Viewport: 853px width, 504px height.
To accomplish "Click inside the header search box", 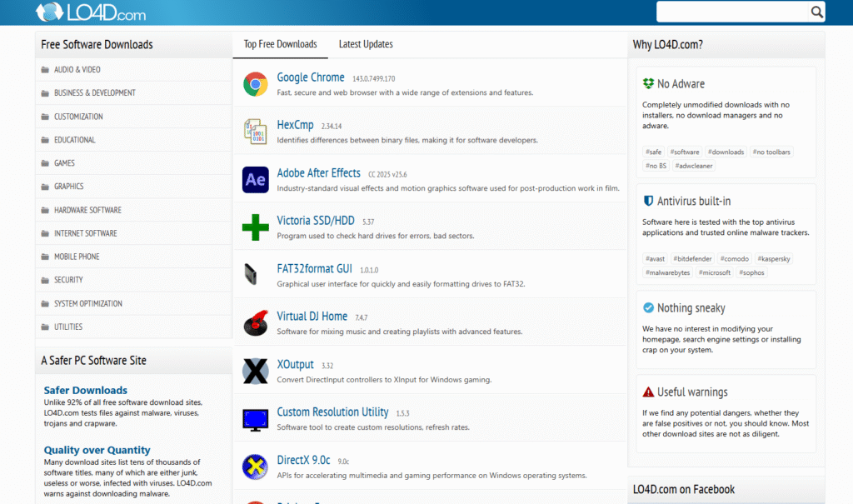I will 731,12.
